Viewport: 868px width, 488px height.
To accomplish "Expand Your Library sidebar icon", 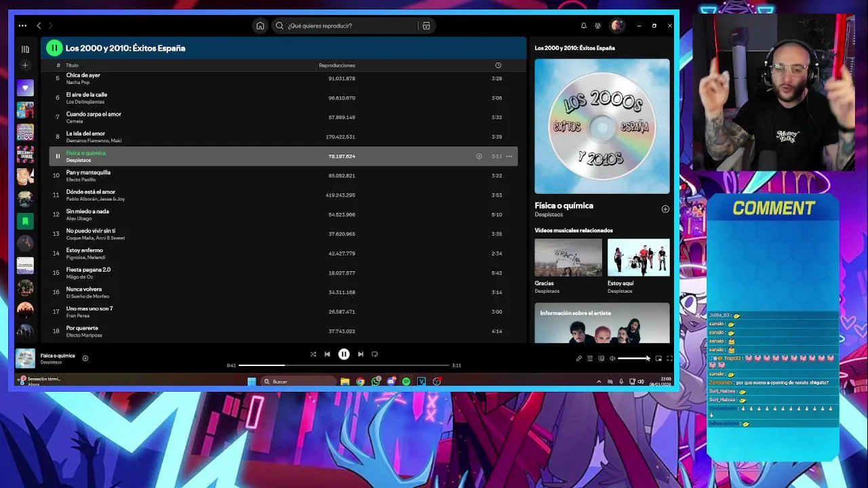I will [25, 49].
